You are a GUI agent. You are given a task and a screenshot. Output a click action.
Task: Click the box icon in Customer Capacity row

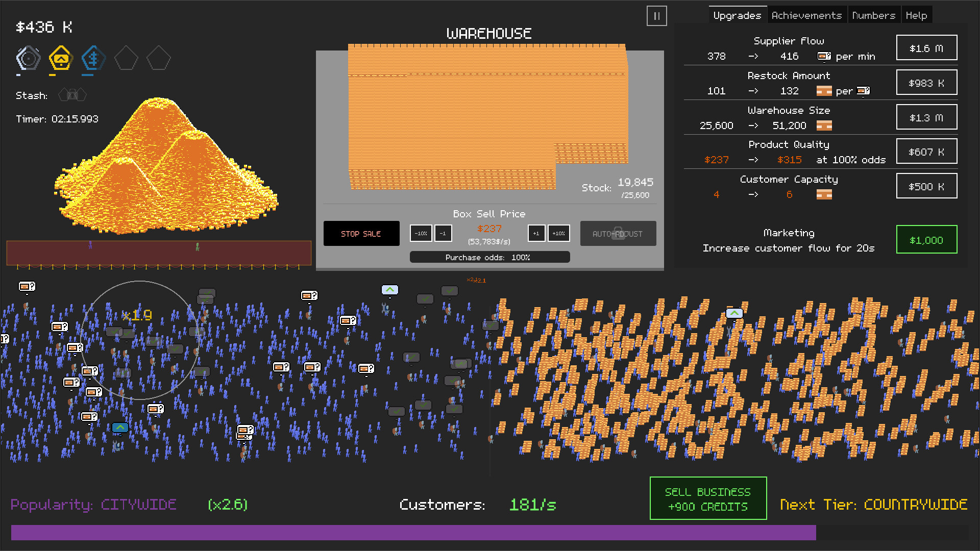pyautogui.click(x=824, y=194)
